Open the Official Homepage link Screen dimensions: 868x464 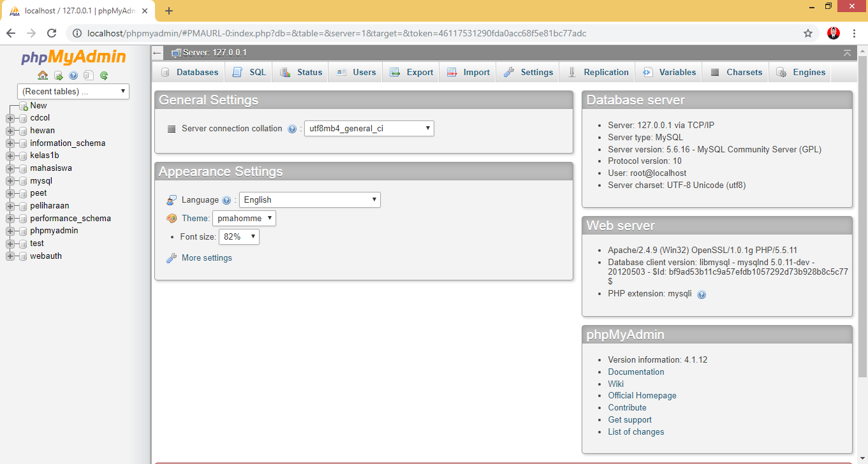coord(642,396)
